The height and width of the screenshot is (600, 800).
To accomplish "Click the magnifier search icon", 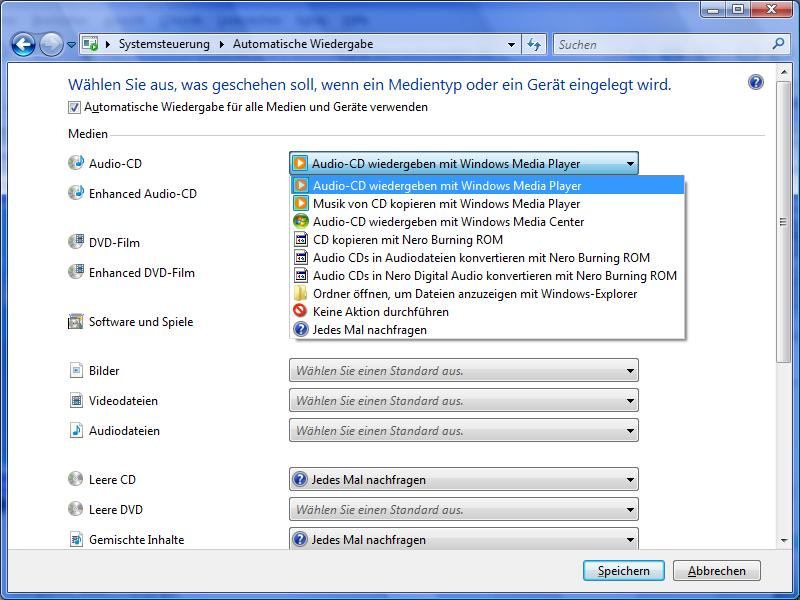I will [x=778, y=44].
